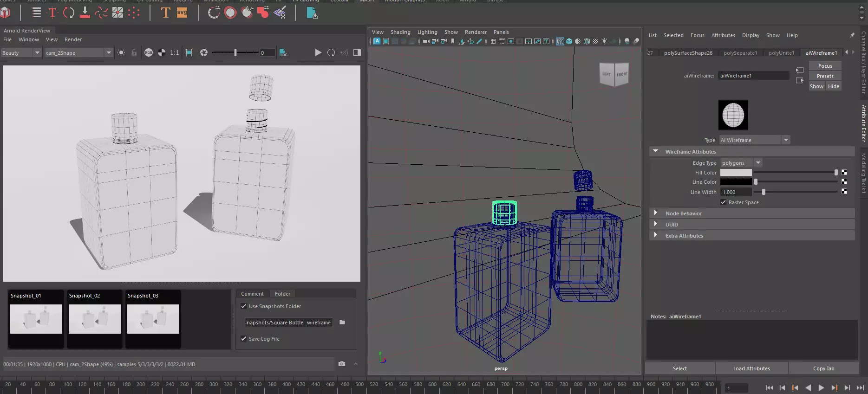Toggle the lock icon in RenderView toolbar

(134, 52)
